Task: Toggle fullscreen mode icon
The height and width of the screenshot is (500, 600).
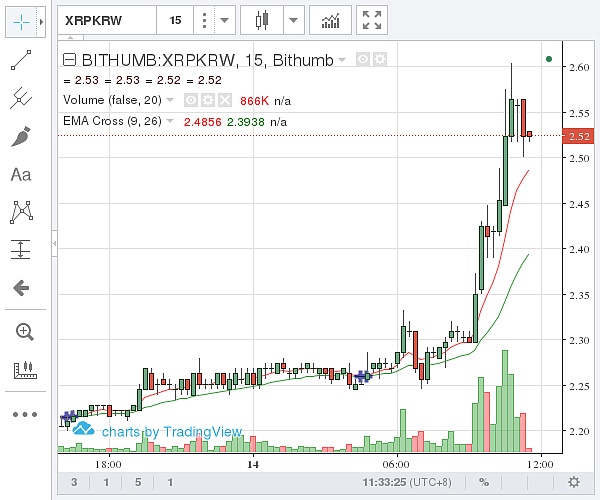Action: pos(372,20)
